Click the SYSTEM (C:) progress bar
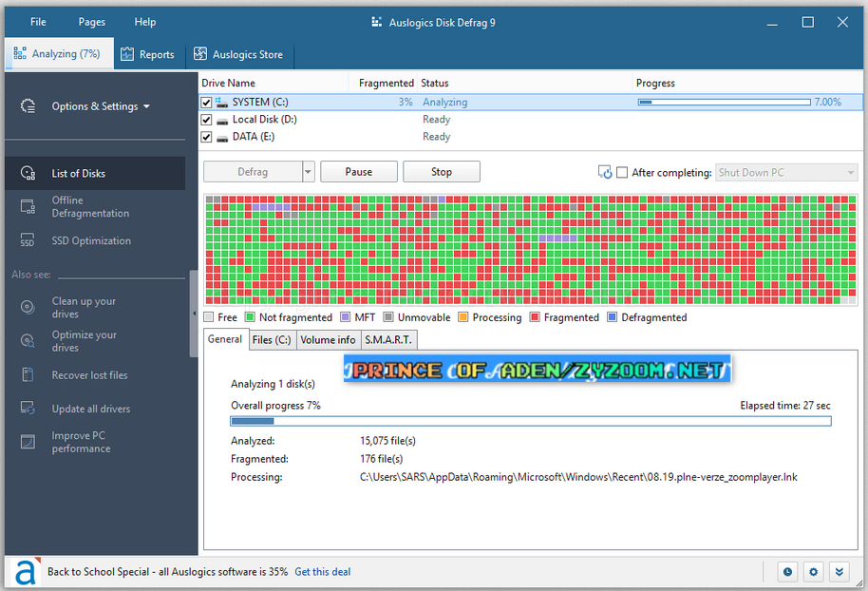Screen dimensions: 868x591 coord(724,102)
